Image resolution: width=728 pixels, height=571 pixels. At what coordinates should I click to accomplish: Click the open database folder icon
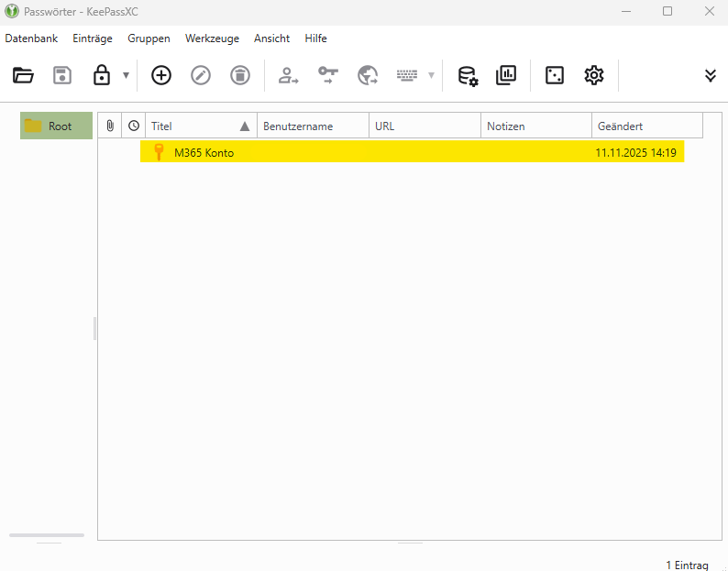23,75
